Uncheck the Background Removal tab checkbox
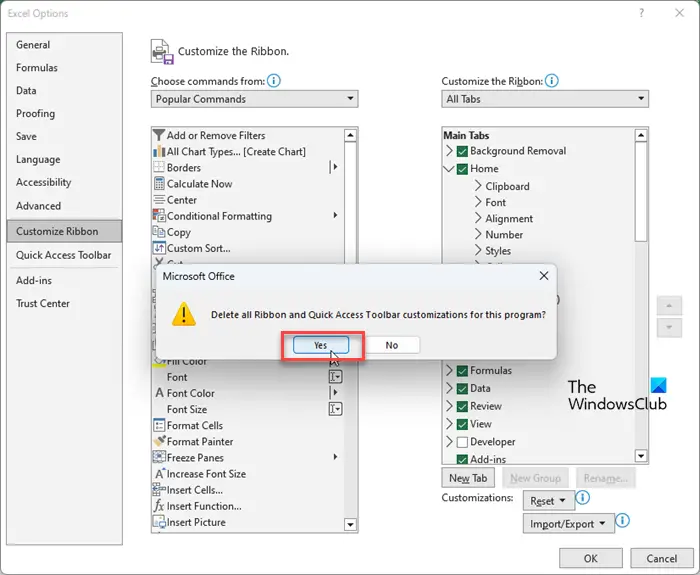The image size is (700, 575). click(462, 151)
